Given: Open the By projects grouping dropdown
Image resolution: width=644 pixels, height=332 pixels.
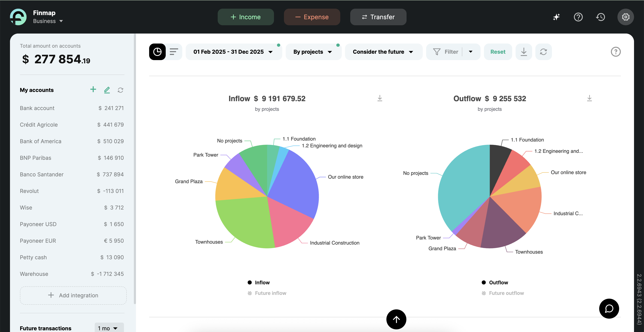Looking at the screenshot, I should coord(313,52).
